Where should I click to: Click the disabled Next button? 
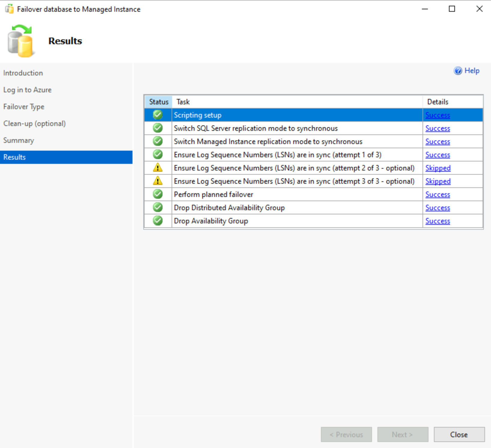403,434
